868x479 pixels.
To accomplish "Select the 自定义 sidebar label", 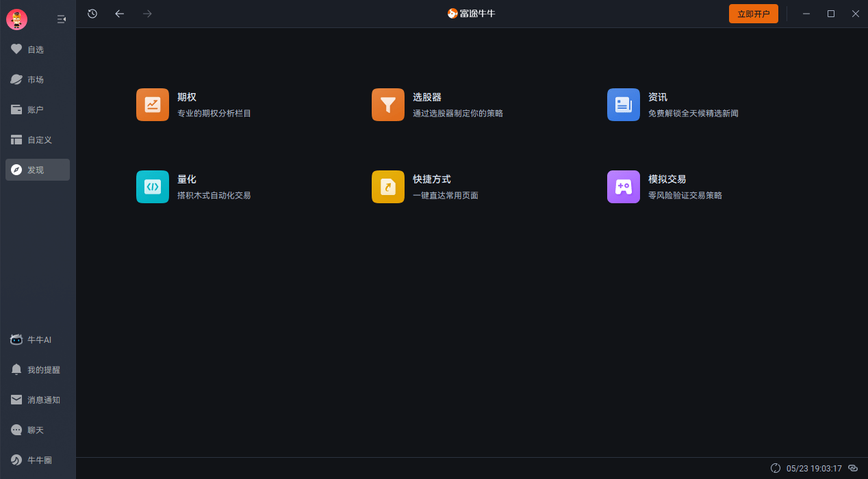I will (40, 140).
